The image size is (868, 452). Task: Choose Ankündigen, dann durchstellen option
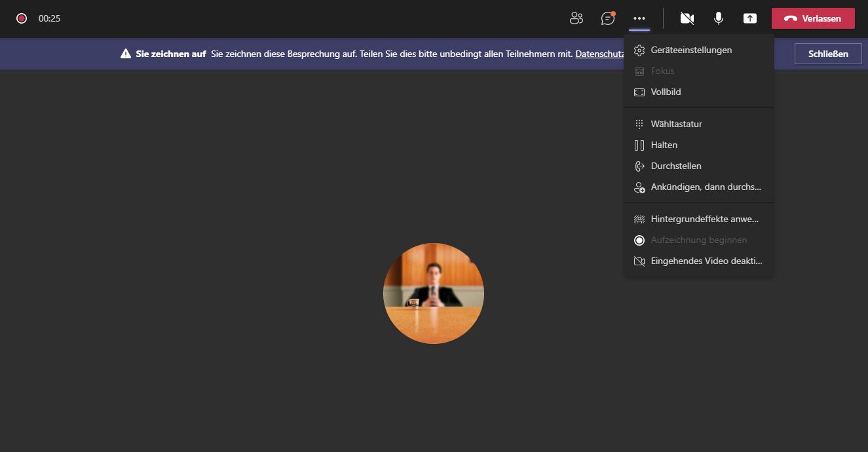(699, 187)
